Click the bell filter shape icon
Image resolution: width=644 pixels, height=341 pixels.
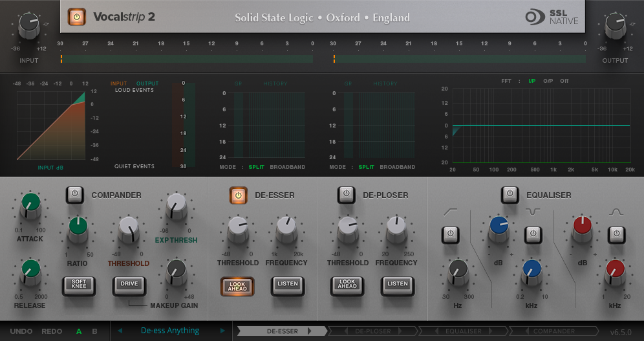pos(616,212)
